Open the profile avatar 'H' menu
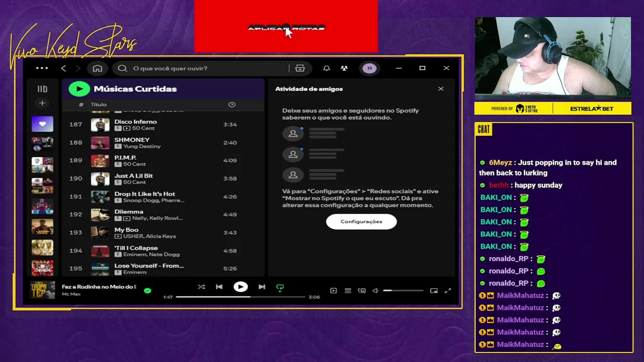This screenshot has height=362, width=644. [370, 68]
